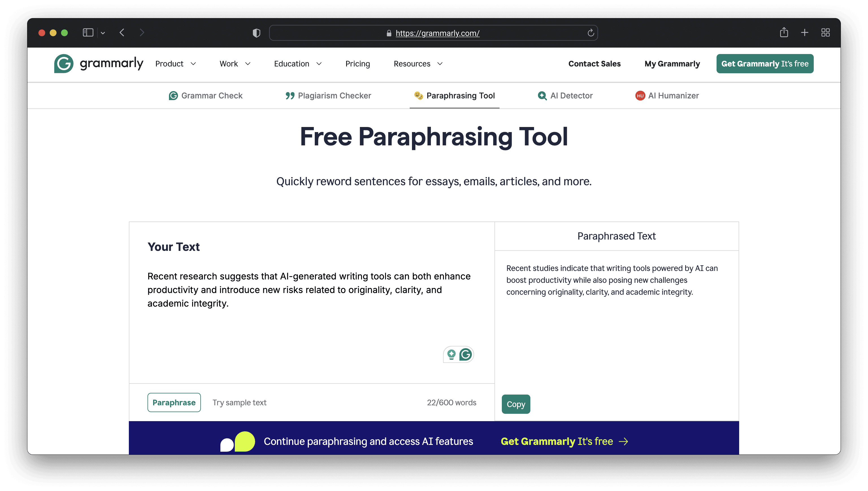Click the Grammarly logo icon in the header
This screenshot has width=868, height=491.
[64, 63]
